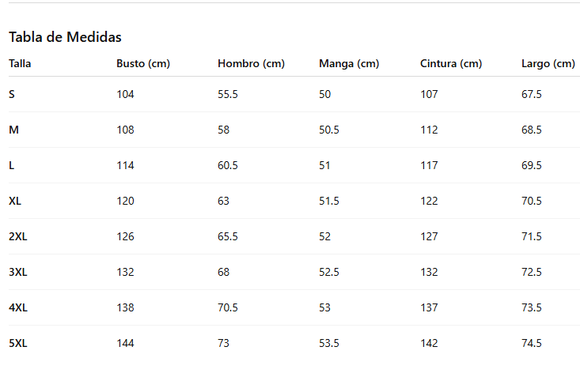
Task: Click Largo value 74.5 in 5XL row
Action: click(532, 343)
